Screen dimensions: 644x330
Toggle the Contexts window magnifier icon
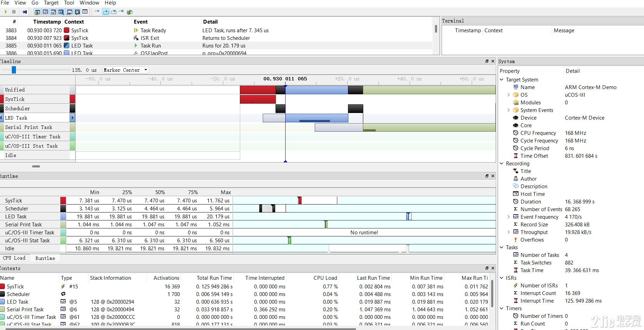click(61, 12)
